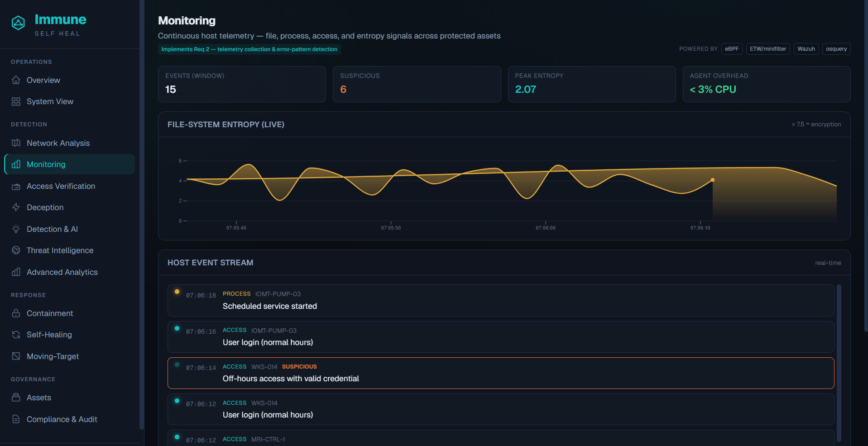Click the Events (Window) stat card
This screenshot has width=868, height=446.
242,84
